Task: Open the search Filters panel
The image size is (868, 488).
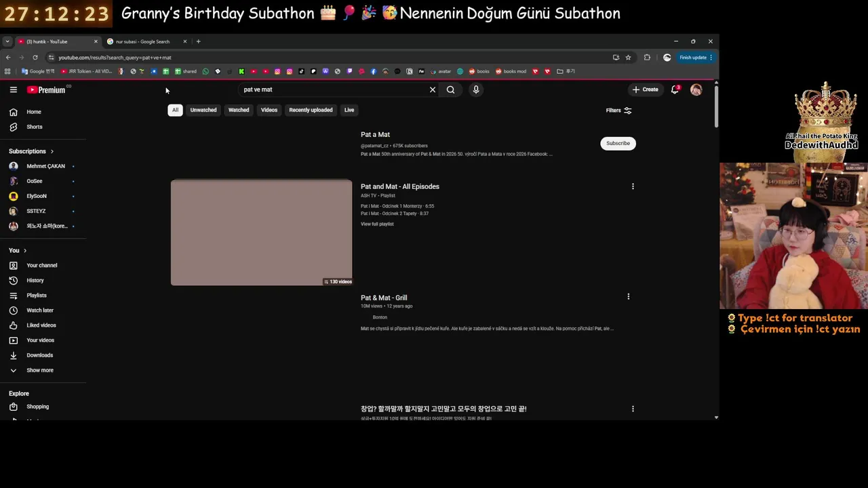Action: 618,110
